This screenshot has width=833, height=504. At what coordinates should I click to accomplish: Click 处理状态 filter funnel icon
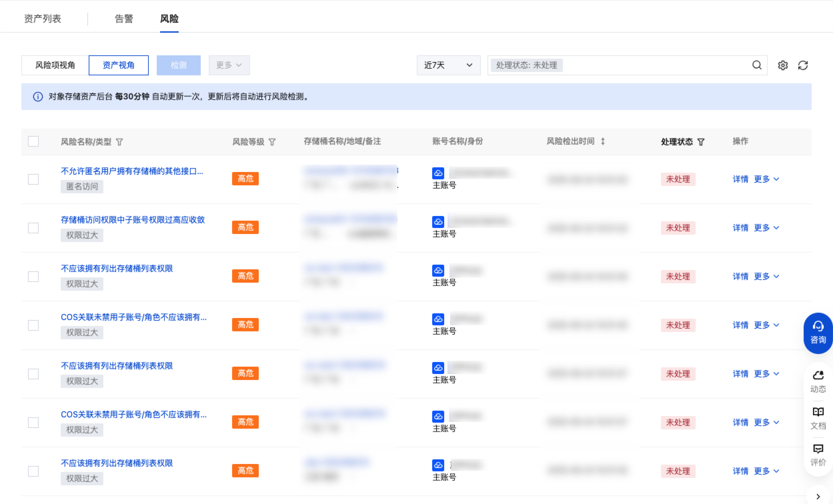click(701, 142)
